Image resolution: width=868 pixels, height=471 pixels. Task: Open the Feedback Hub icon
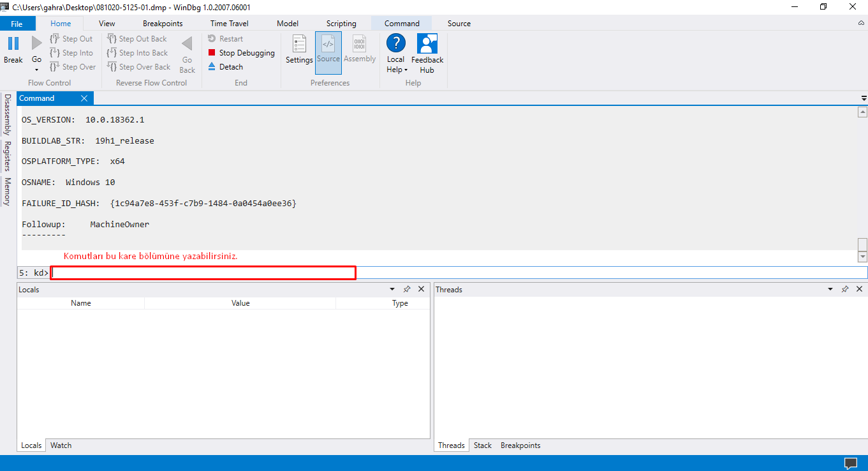pos(427,43)
